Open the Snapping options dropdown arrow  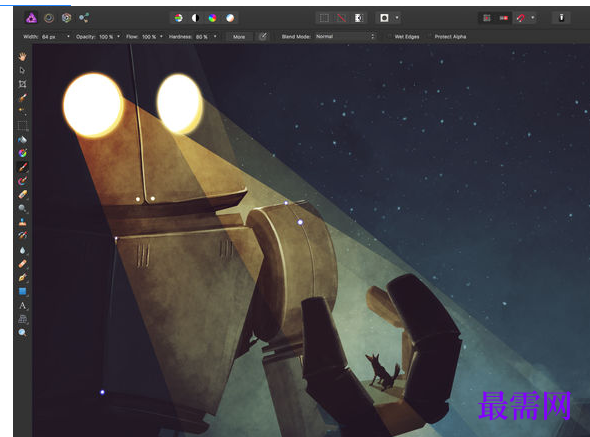pyautogui.click(x=532, y=18)
